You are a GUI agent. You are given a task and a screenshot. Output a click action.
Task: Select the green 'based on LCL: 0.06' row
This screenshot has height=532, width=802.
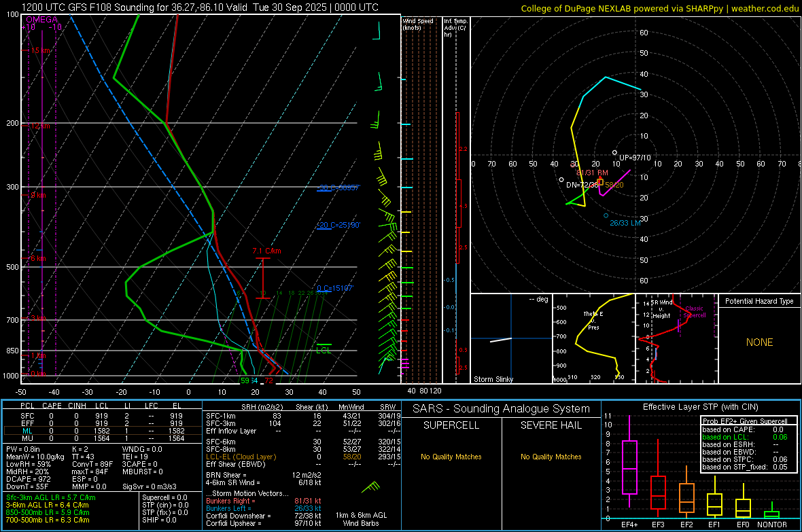click(x=745, y=437)
